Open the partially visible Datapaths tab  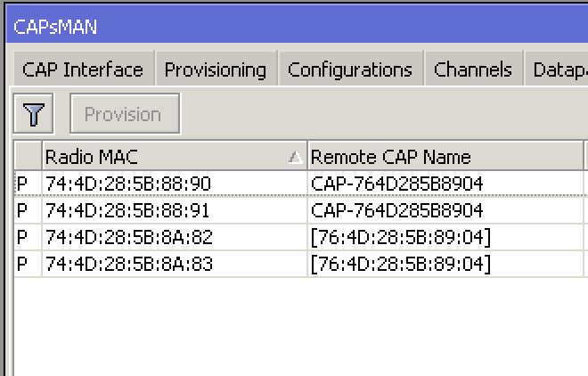click(x=557, y=69)
